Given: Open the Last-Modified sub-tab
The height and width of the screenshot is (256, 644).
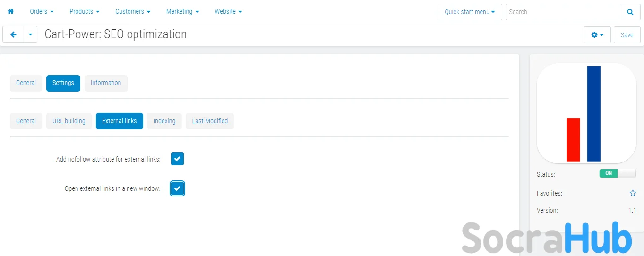Looking at the screenshot, I should pos(210,121).
